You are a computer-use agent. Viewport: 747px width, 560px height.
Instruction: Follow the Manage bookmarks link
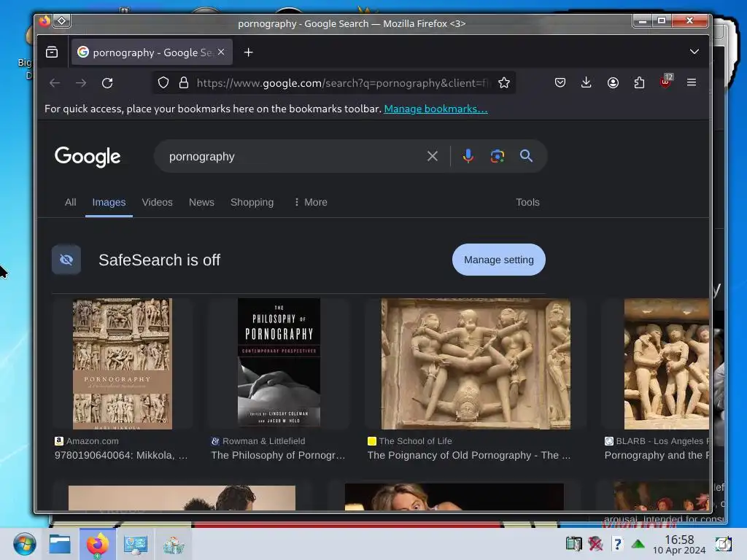(x=436, y=109)
